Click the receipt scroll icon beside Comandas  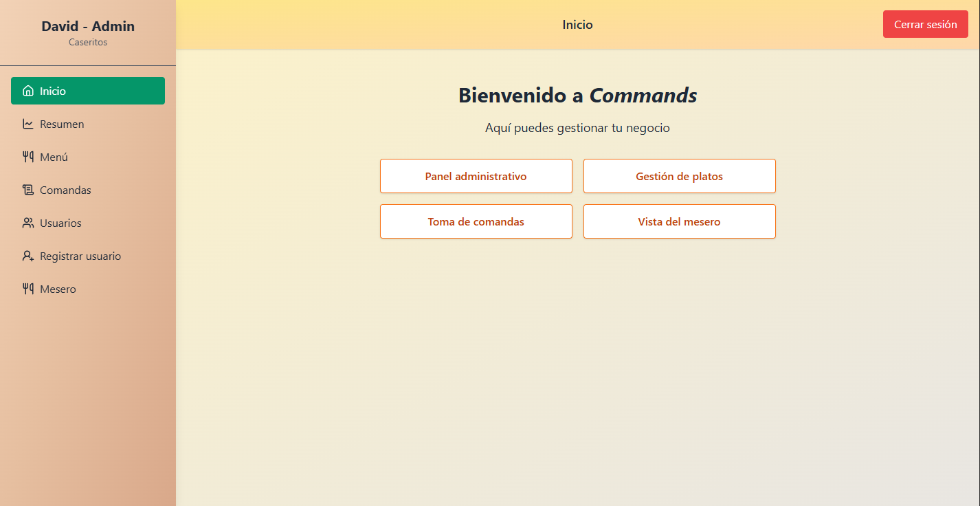(28, 190)
